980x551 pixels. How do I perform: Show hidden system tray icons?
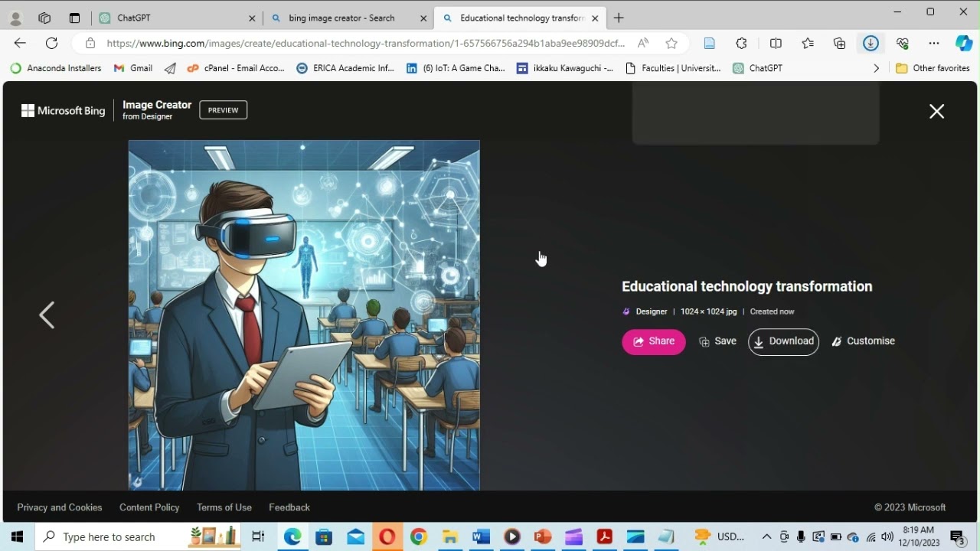[x=766, y=536]
